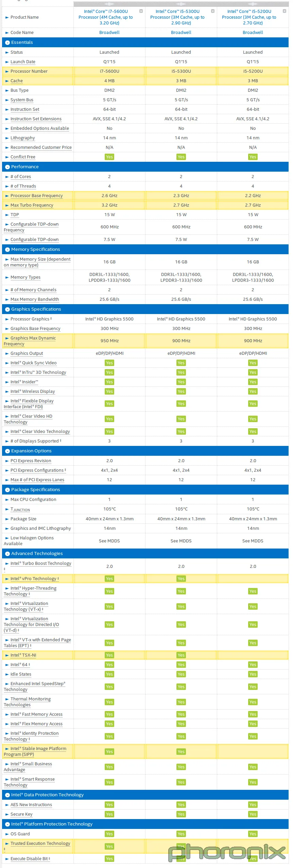The height and width of the screenshot is (868, 293).
Task: Select the '3.2 GHz' turbo frequency cell
Action: (x=109, y=205)
